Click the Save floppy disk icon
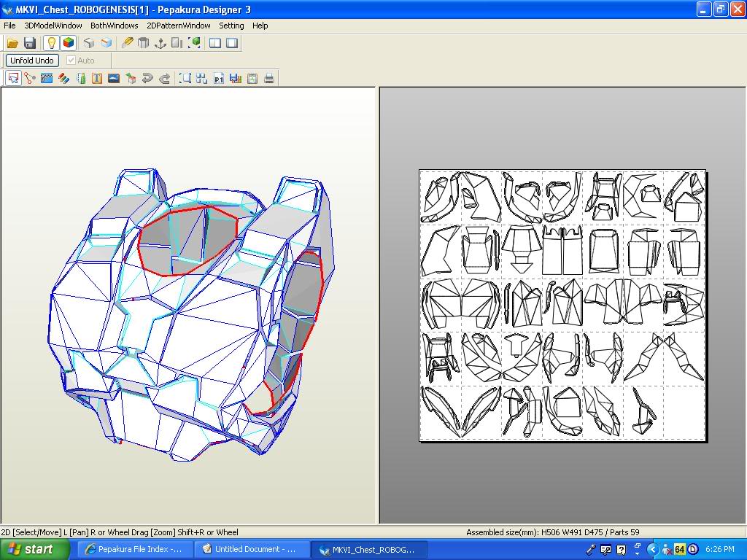This screenshot has width=747, height=560. click(x=30, y=43)
